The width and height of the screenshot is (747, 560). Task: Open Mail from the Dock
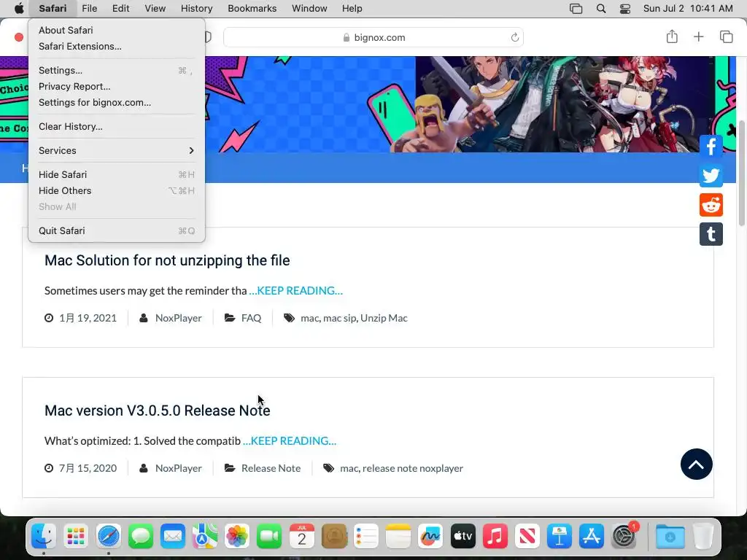point(172,536)
